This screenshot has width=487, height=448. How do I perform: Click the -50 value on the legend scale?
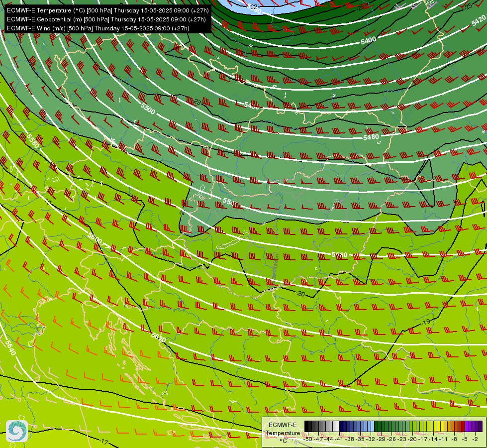pyautogui.click(x=308, y=440)
